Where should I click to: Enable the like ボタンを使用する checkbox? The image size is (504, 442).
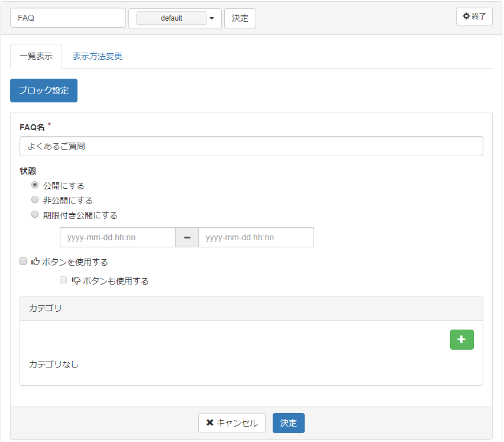23,261
